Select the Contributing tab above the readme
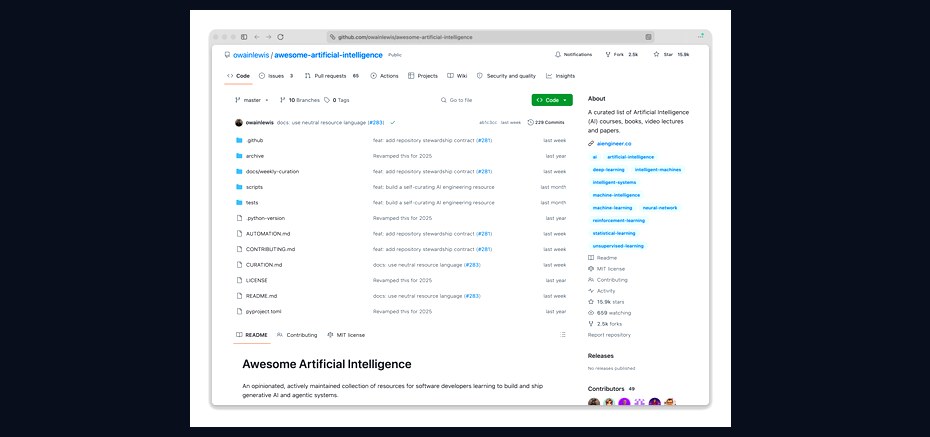This screenshot has height=437, width=930. pyautogui.click(x=297, y=335)
